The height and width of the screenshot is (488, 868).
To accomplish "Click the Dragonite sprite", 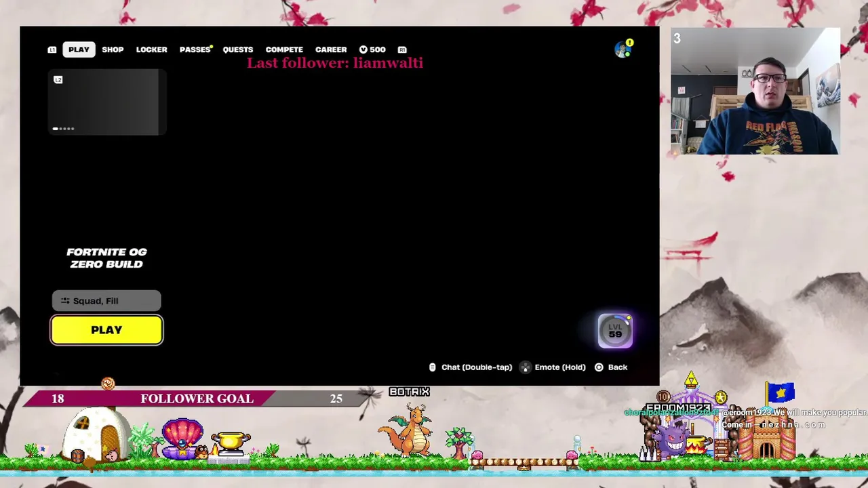I will pyautogui.click(x=407, y=430).
